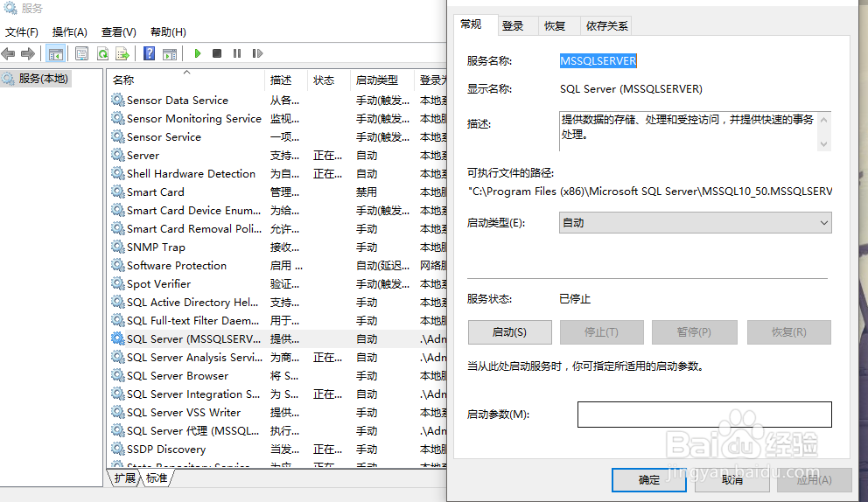Open the 文件(F) menu
Screen dimensions: 868x502
point(22,32)
